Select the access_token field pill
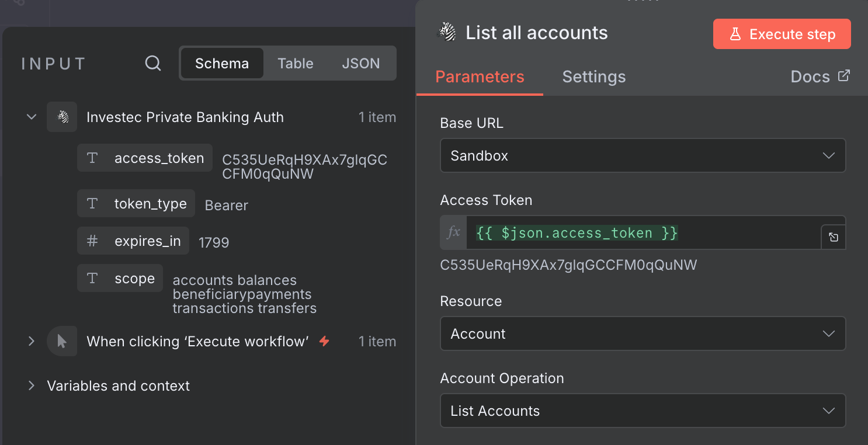868x445 pixels. click(x=144, y=158)
